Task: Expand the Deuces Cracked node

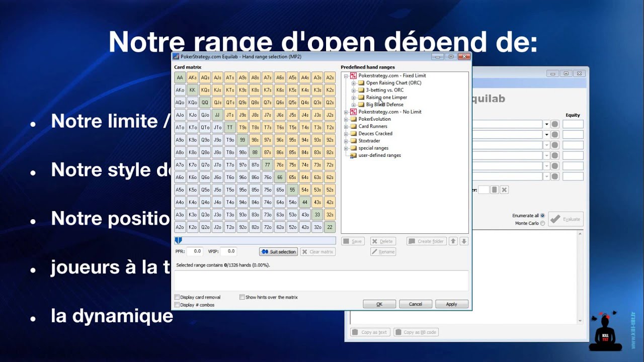Action: [x=346, y=134]
